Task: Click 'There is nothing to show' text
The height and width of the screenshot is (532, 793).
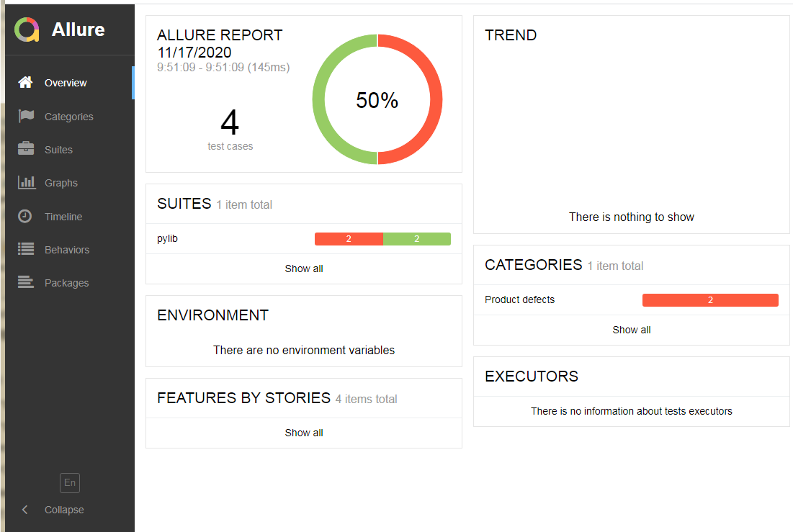Action: [631, 217]
